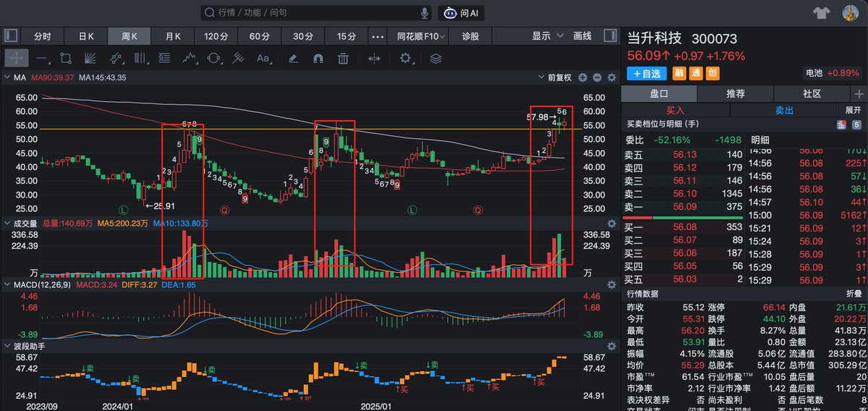Open the layers icon in drawing toolbar
This screenshot has width=868, height=411.
tap(435, 58)
